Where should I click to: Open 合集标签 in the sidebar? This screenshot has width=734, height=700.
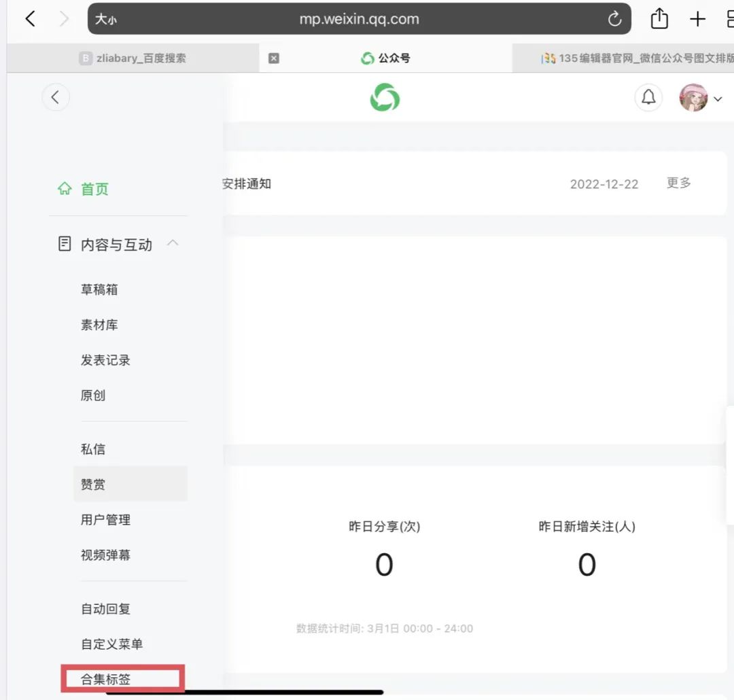(x=106, y=679)
